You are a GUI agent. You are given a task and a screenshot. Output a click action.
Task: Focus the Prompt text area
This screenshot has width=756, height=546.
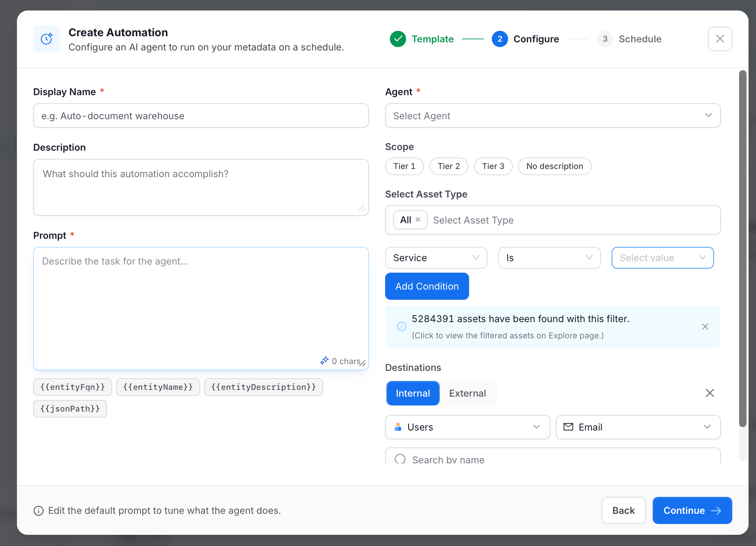tap(201, 309)
